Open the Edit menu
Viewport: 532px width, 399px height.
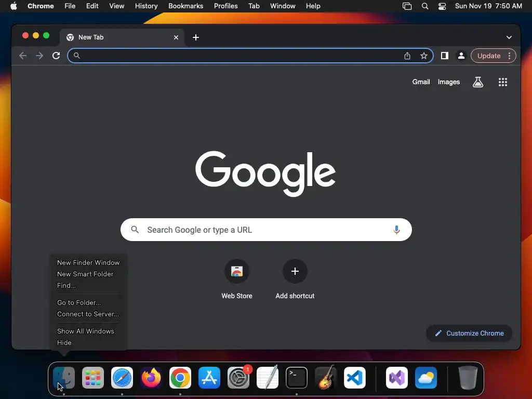click(x=92, y=6)
